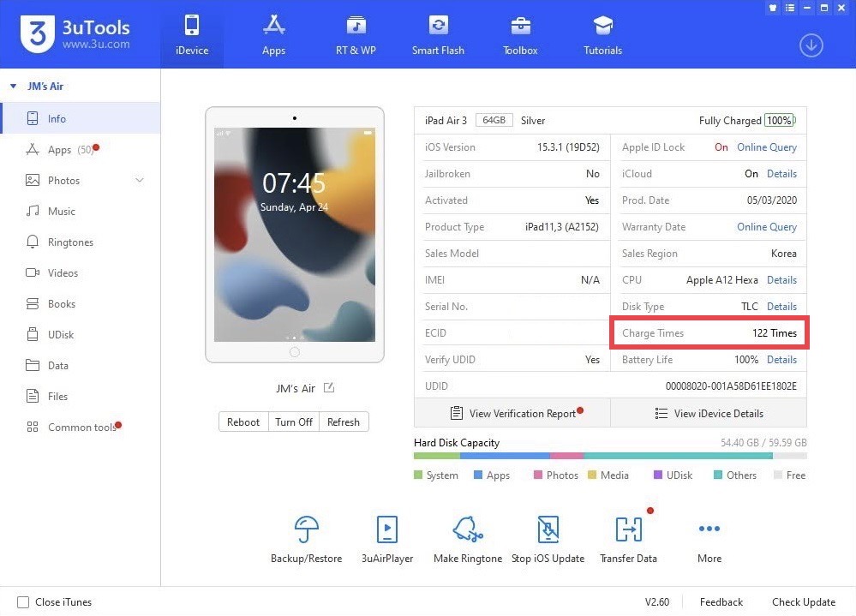856x616 pixels.
Task: Open the Toolbox tab
Action: [x=520, y=35]
